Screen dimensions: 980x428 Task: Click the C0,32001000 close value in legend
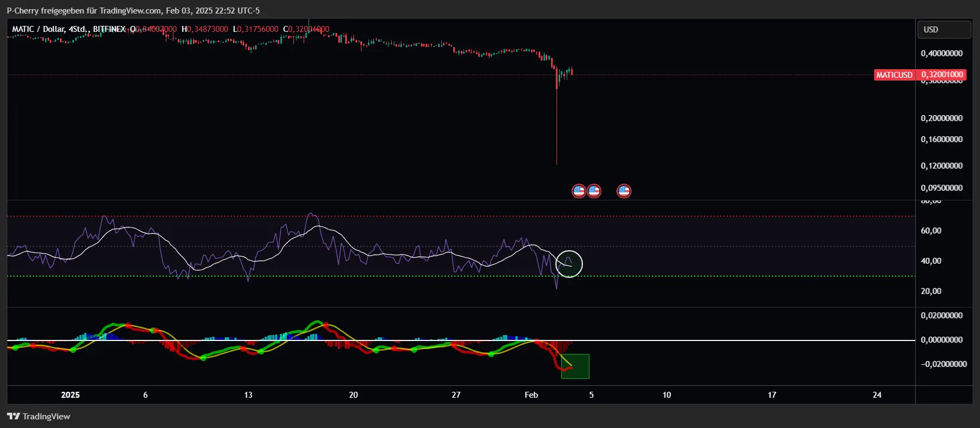[x=306, y=29]
